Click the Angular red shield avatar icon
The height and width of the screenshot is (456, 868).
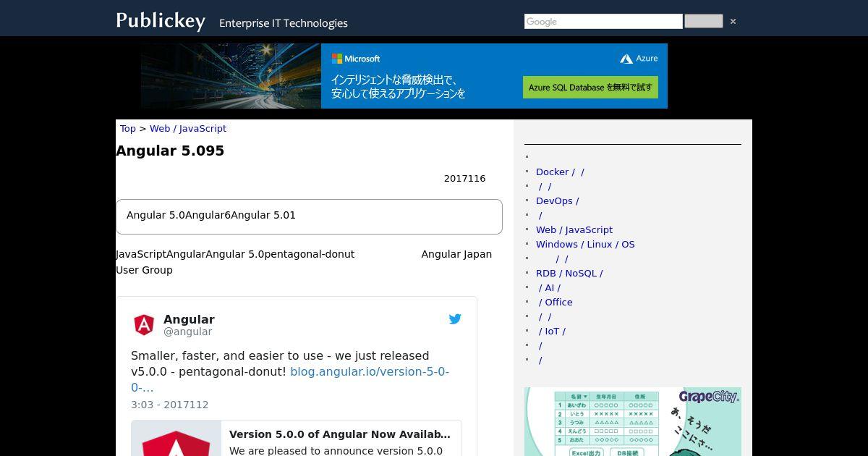click(x=144, y=325)
